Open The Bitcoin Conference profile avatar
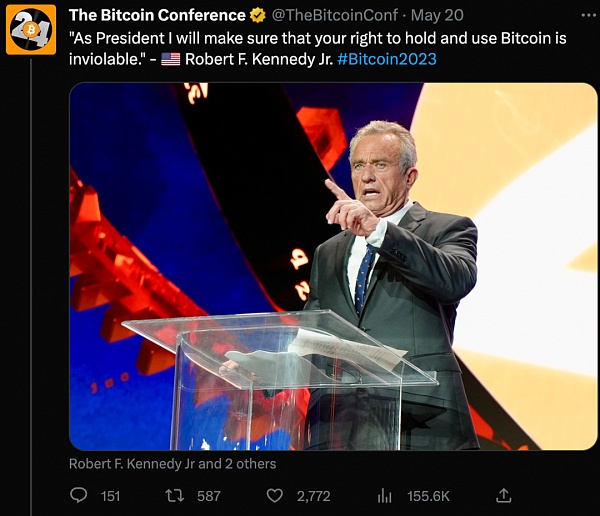Viewport: 600px width, 516px height. click(31, 30)
